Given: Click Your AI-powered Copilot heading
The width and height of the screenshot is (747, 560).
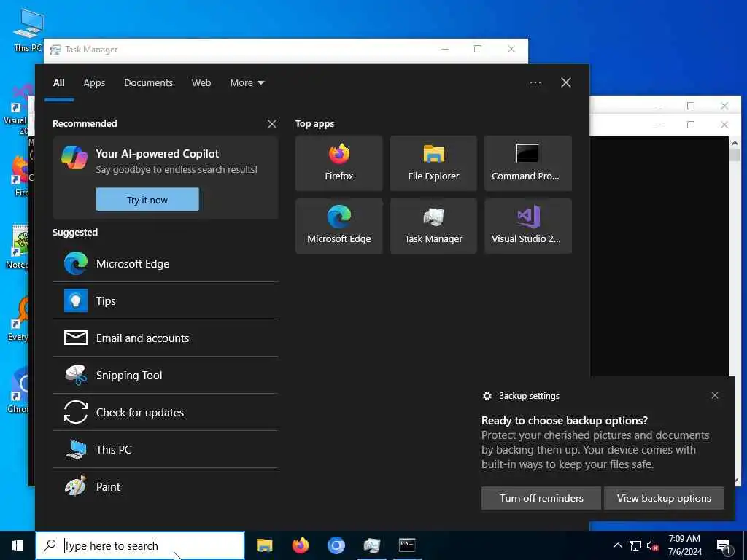Looking at the screenshot, I should coord(158,154).
